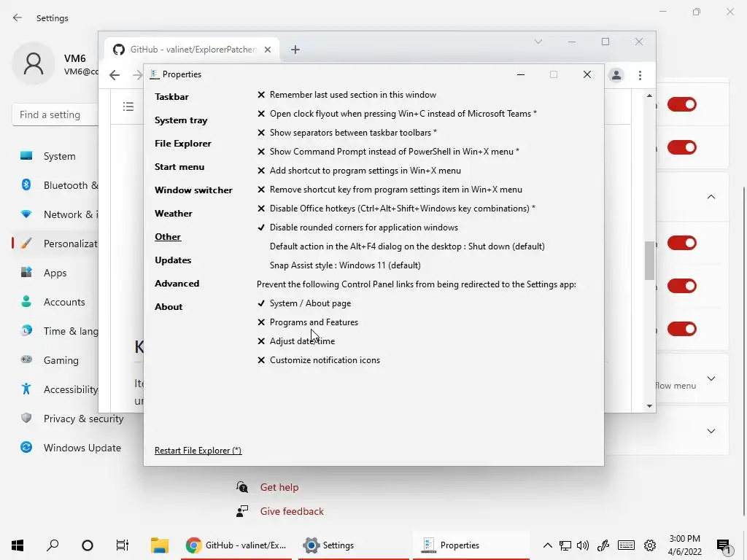
Task: Change Default action in the Alt+F4 dialog
Action: [x=407, y=246]
